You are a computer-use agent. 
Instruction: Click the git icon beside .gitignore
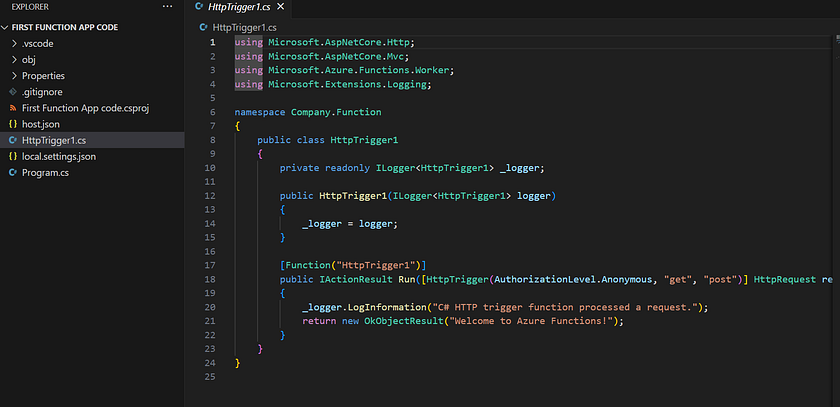13,92
